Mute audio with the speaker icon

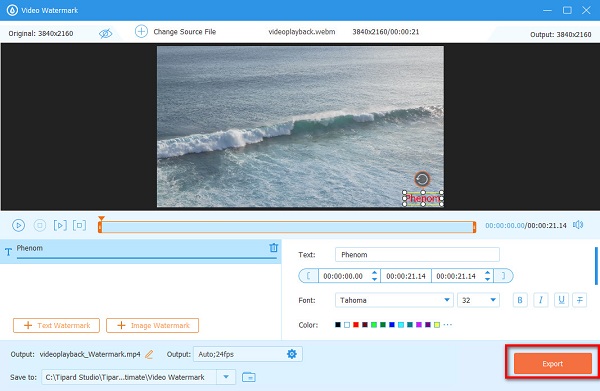pyautogui.click(x=578, y=225)
